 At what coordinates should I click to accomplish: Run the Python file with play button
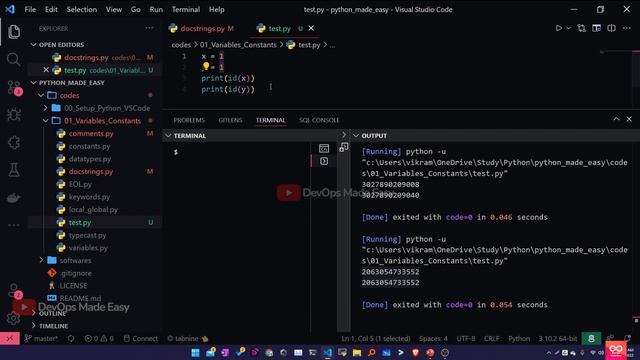coord(558,28)
